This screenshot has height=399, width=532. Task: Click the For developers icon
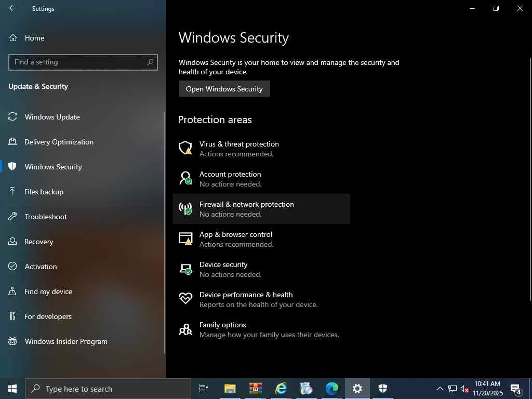pyautogui.click(x=12, y=316)
